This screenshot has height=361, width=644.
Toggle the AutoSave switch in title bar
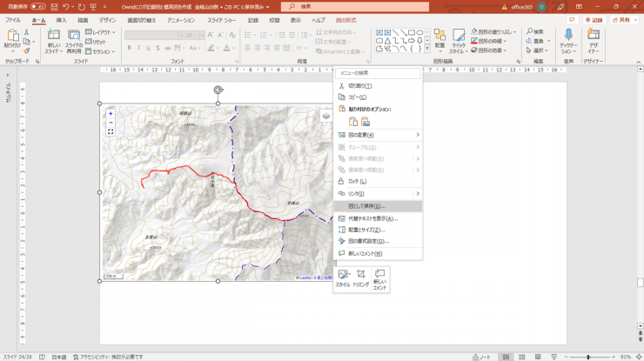coord(37,7)
